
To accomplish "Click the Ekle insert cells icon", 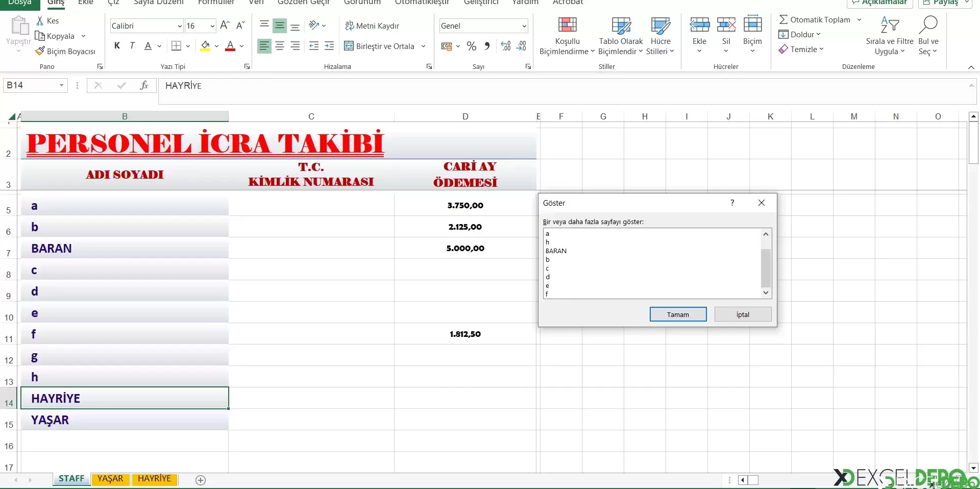I will (x=699, y=25).
